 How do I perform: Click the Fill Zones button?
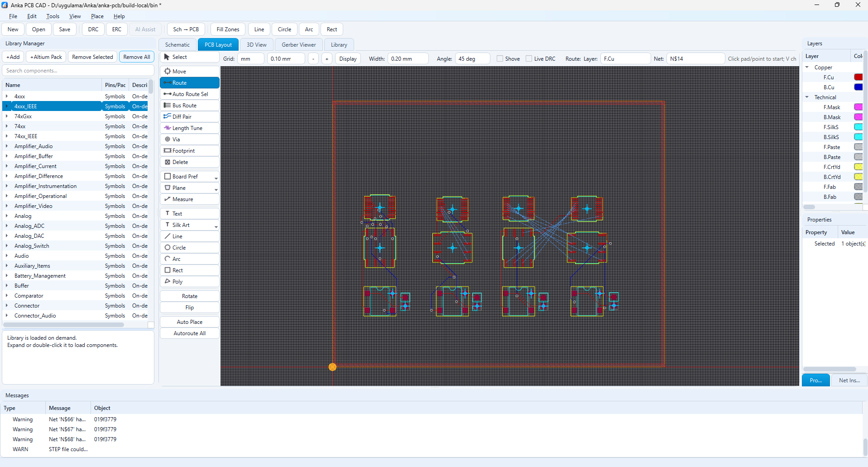(x=228, y=29)
